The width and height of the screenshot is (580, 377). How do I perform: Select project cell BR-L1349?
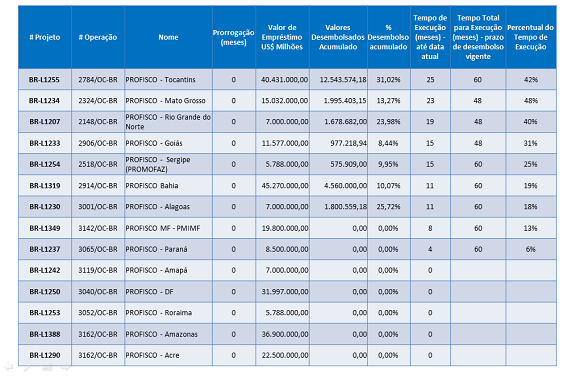45,228
